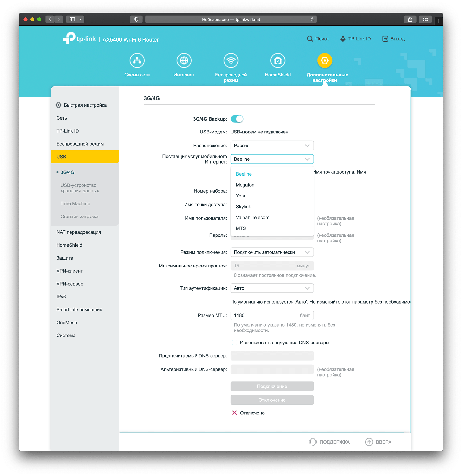Show Safari tab overview grid
The width and height of the screenshot is (462, 476).
point(425,19)
